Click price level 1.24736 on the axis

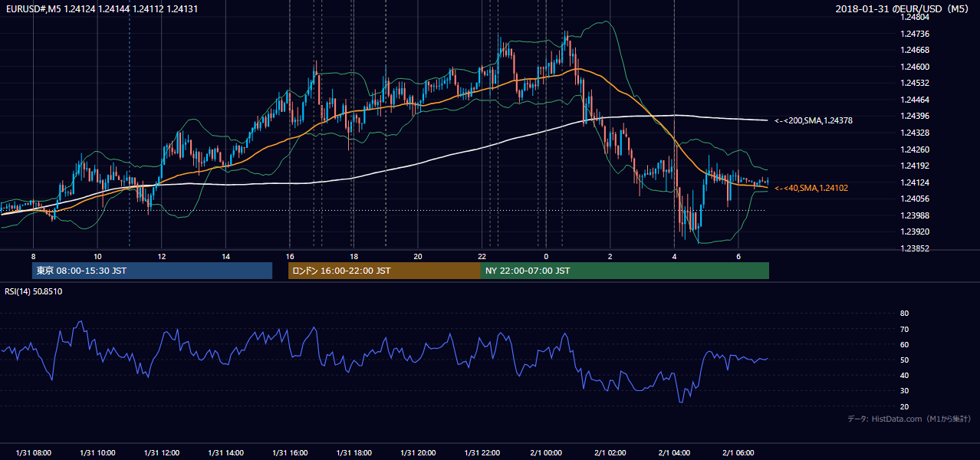(x=915, y=34)
